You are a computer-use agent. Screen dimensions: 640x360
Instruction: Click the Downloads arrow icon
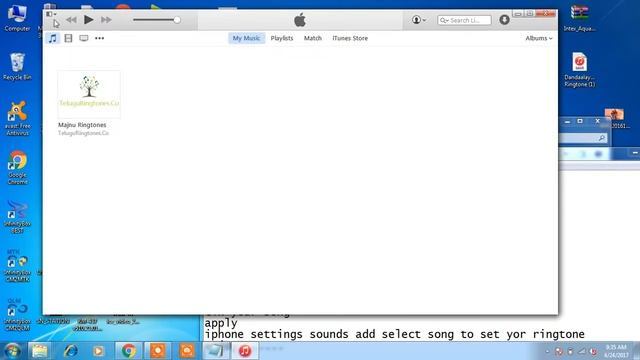click(x=504, y=20)
